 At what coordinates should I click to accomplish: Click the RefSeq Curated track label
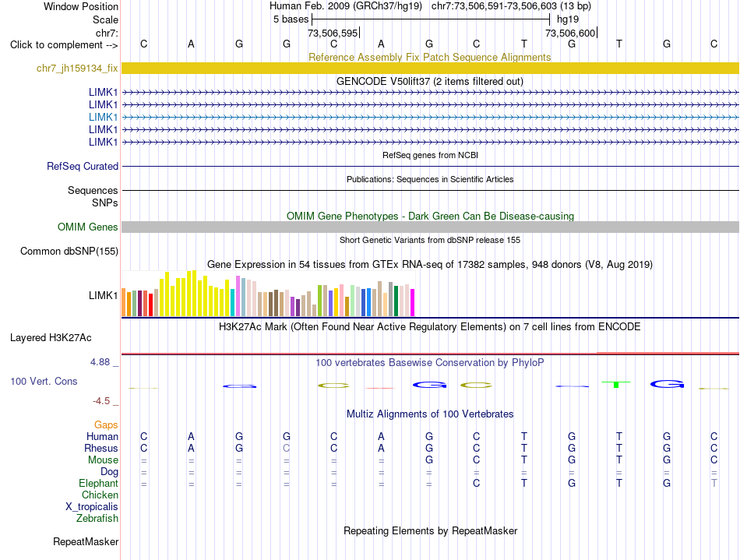click(x=83, y=166)
